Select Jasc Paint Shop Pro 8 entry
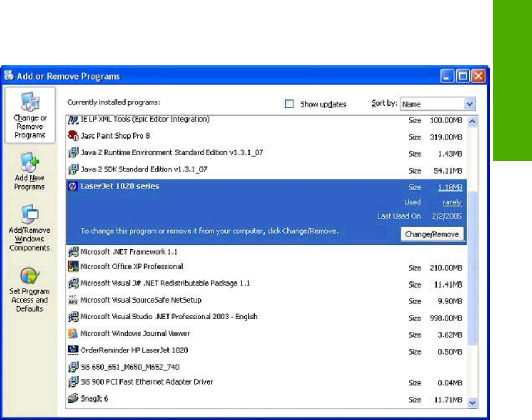Image resolution: width=532 pixels, height=420 pixels. [x=266, y=136]
